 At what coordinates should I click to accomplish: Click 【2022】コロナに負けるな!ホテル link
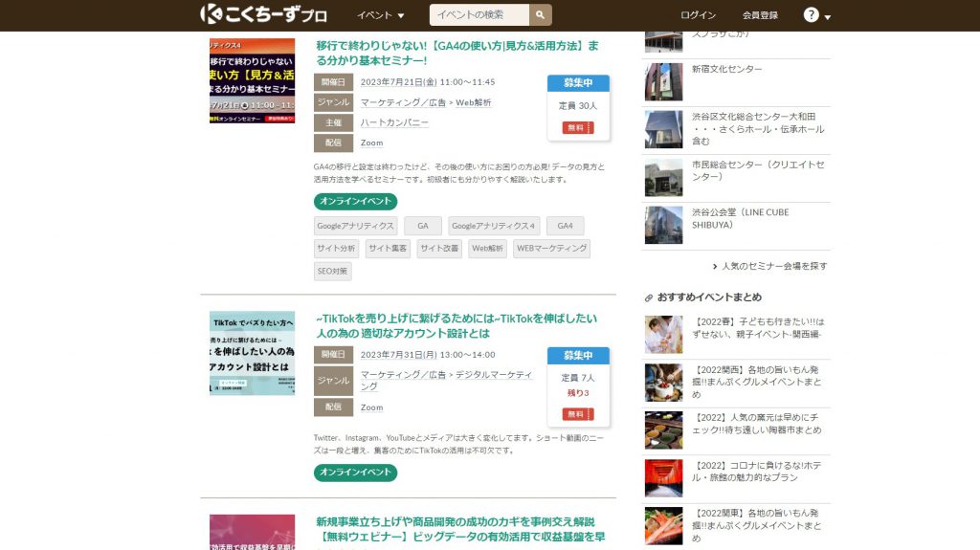tap(757, 472)
